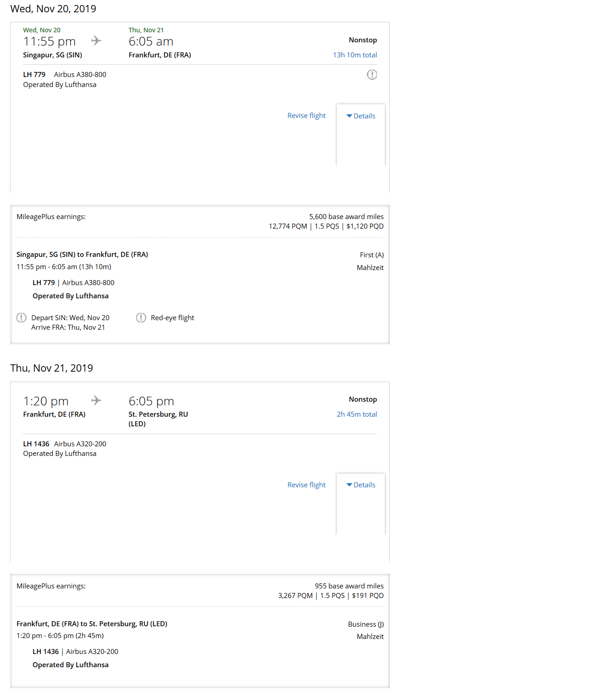The height and width of the screenshot is (700, 596).
Task: Click the alert icon next to Red-eye flight
Action: pyautogui.click(x=141, y=317)
